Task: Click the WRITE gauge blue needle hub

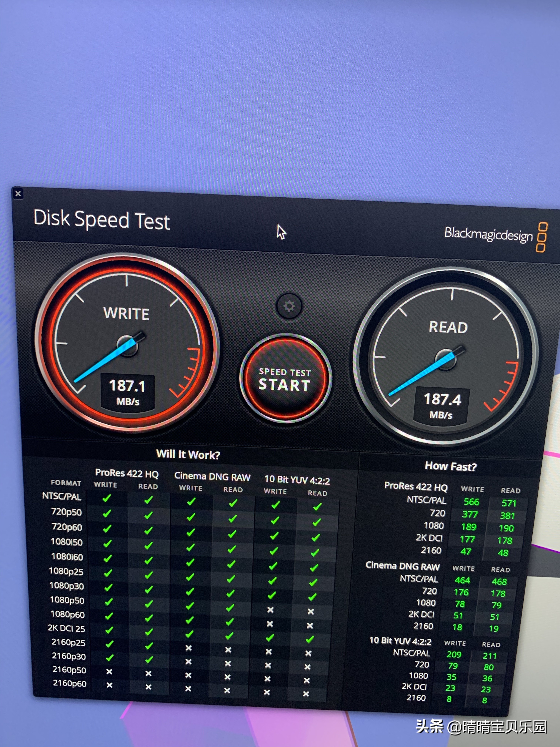Action: tap(127, 346)
